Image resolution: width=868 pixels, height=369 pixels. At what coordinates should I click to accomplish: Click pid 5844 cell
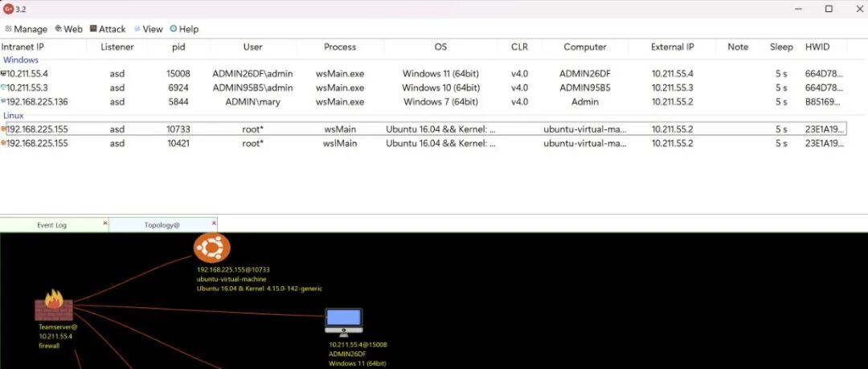(178, 101)
